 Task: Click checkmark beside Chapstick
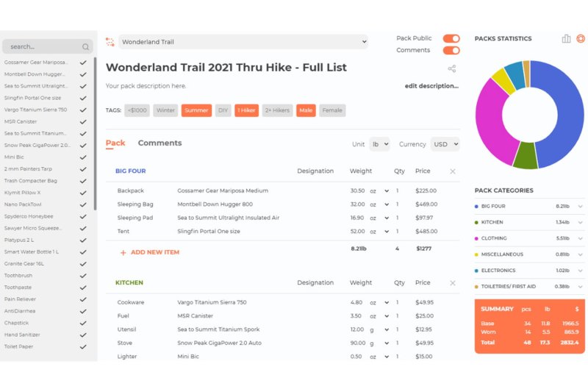(83, 323)
